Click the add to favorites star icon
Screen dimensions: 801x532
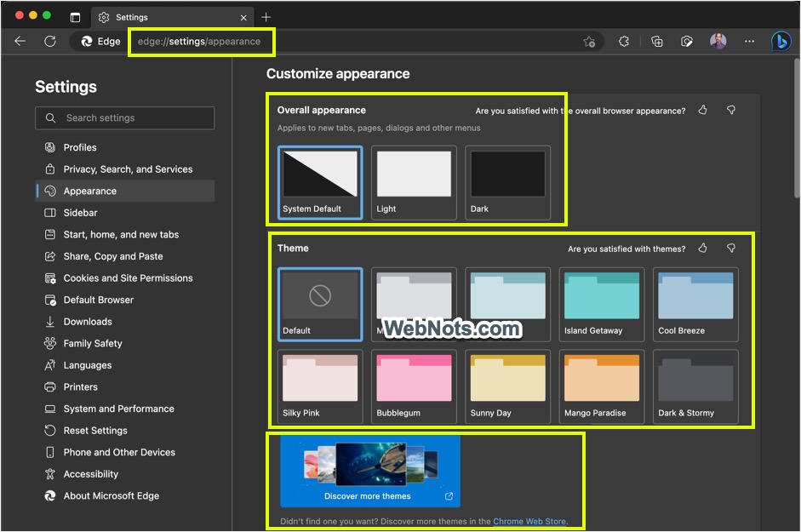pyautogui.click(x=589, y=41)
